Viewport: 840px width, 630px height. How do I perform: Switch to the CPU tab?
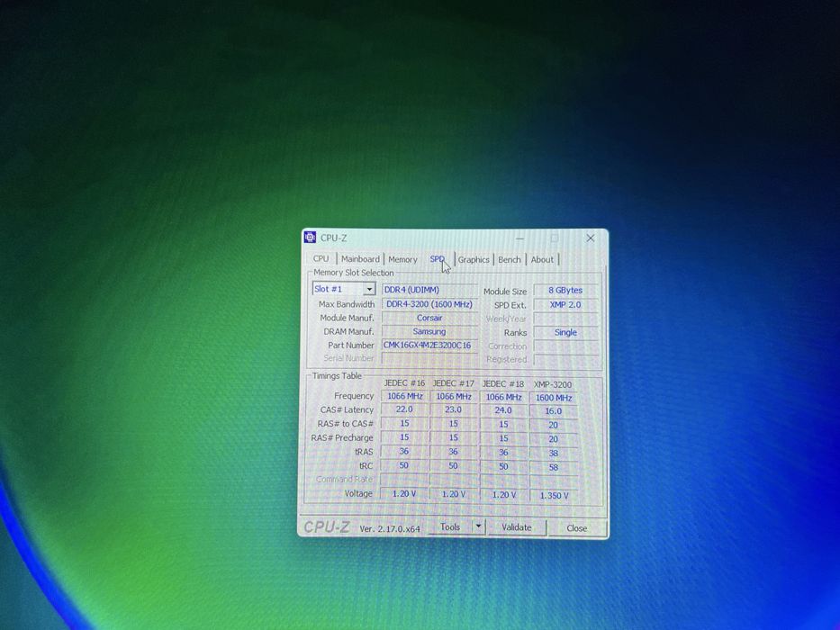(321, 259)
